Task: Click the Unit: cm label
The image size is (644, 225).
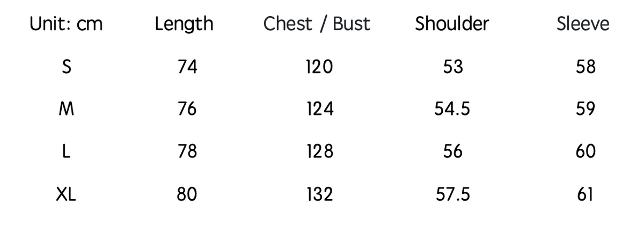Action: point(66,24)
